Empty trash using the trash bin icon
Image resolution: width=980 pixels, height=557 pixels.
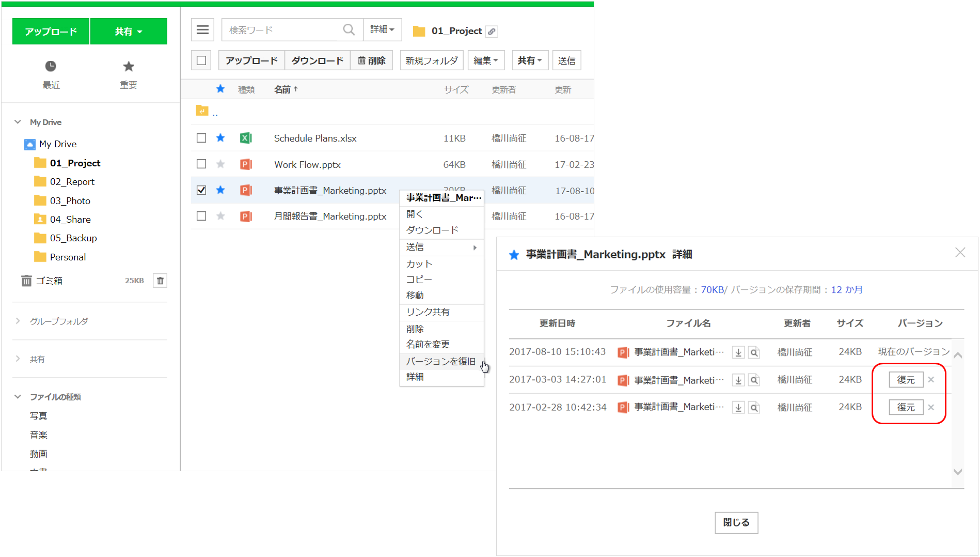click(160, 281)
